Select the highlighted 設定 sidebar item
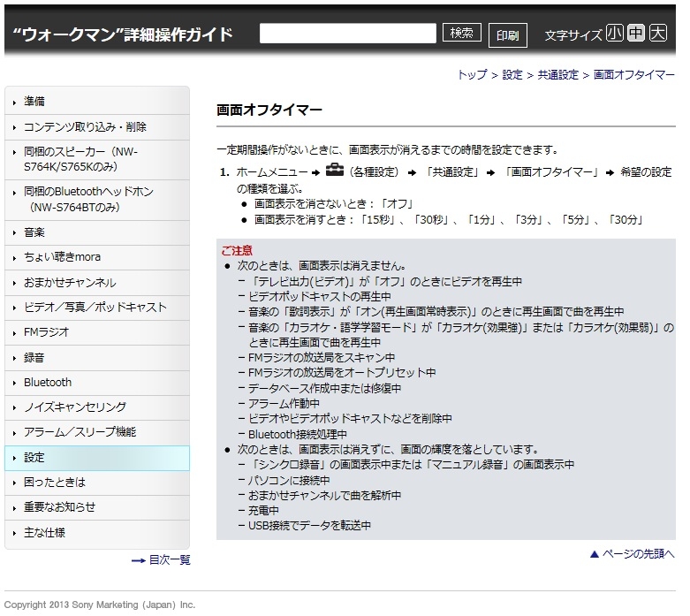Screen dimensions: 690x616 tap(34, 458)
